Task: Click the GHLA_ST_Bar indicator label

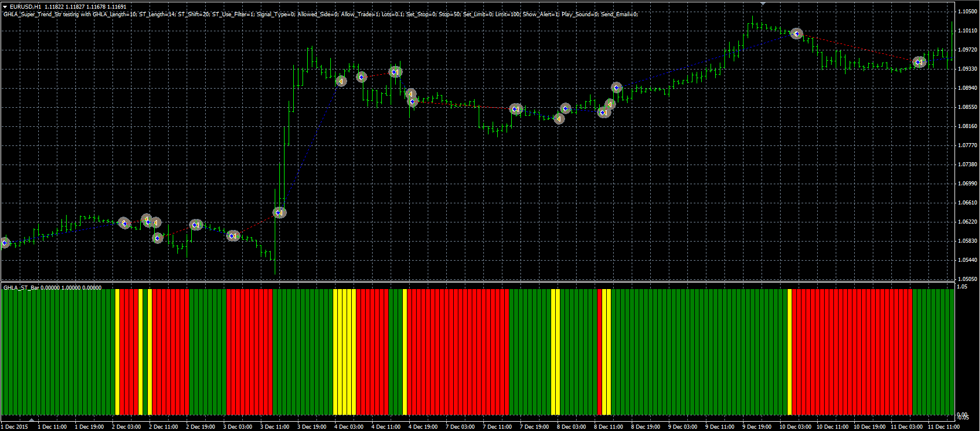Action: pos(52,287)
